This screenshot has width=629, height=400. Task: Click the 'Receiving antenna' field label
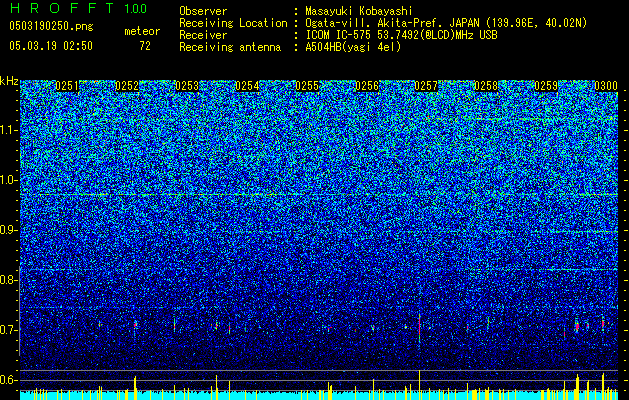pyautogui.click(x=230, y=47)
